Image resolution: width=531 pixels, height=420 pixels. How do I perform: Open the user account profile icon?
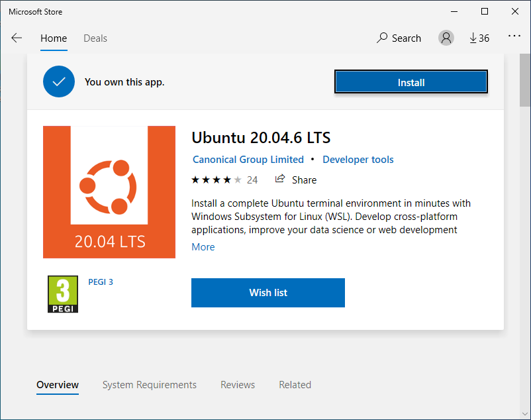coord(446,38)
